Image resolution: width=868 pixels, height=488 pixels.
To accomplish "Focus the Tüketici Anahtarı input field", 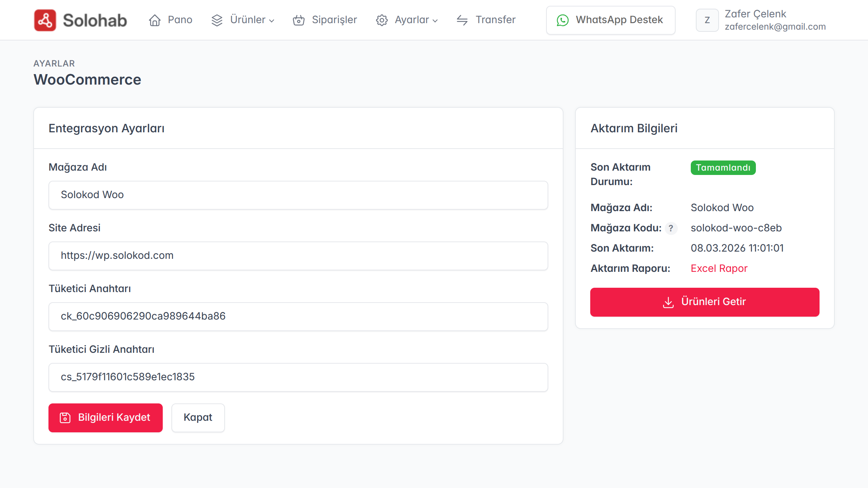I will [298, 316].
